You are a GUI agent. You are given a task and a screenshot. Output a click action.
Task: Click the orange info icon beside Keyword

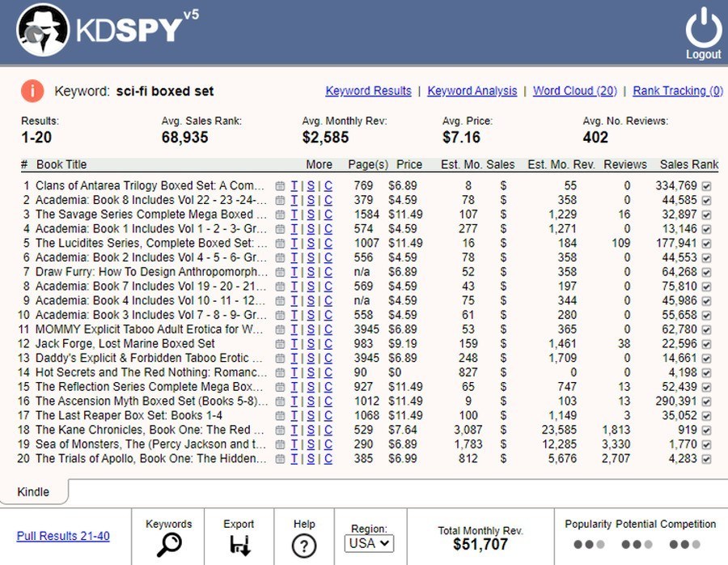pyautogui.click(x=32, y=91)
